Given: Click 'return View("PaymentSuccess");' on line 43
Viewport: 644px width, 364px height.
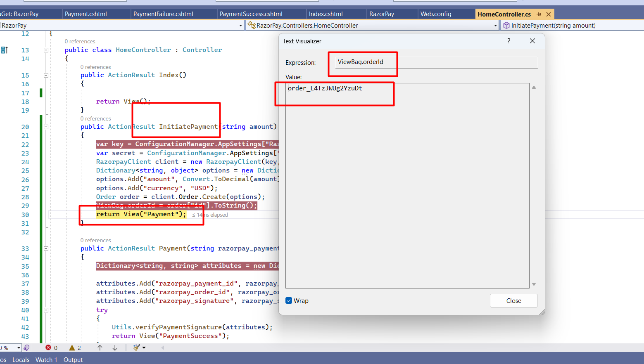Looking at the screenshot, I should (x=171, y=336).
